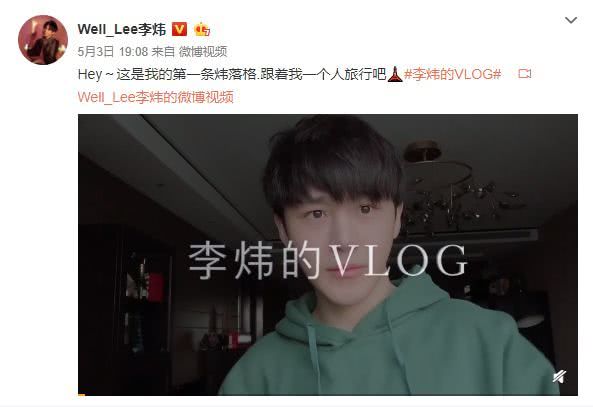Click the 微博视频 source link
Image resolution: width=593 pixels, height=407 pixels.
click(x=203, y=51)
